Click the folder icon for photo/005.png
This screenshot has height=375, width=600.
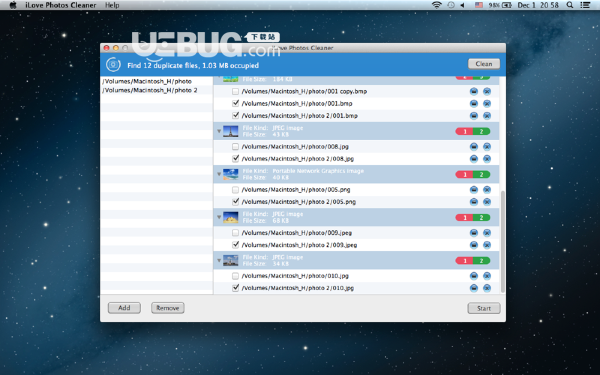[x=474, y=190]
